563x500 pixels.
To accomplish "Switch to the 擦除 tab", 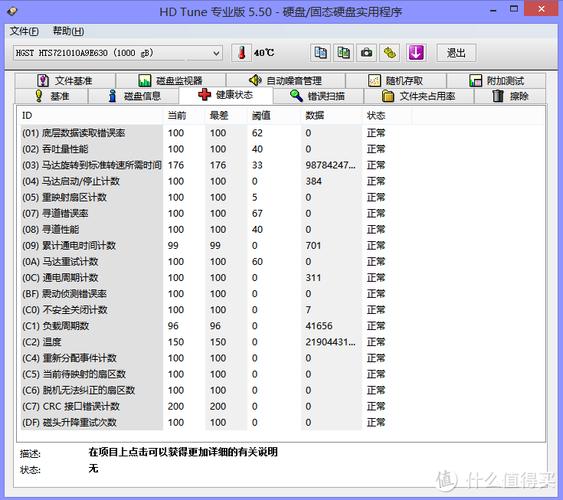I will point(510,96).
